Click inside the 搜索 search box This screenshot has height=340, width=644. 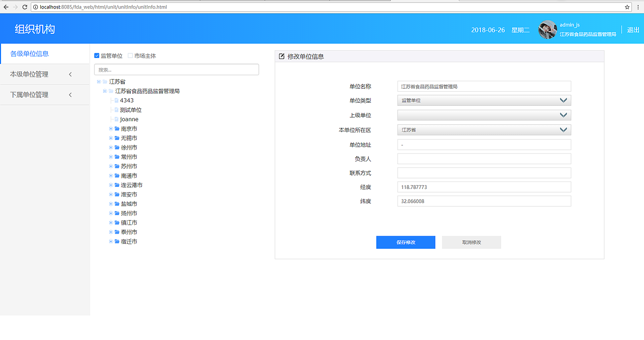coord(176,69)
